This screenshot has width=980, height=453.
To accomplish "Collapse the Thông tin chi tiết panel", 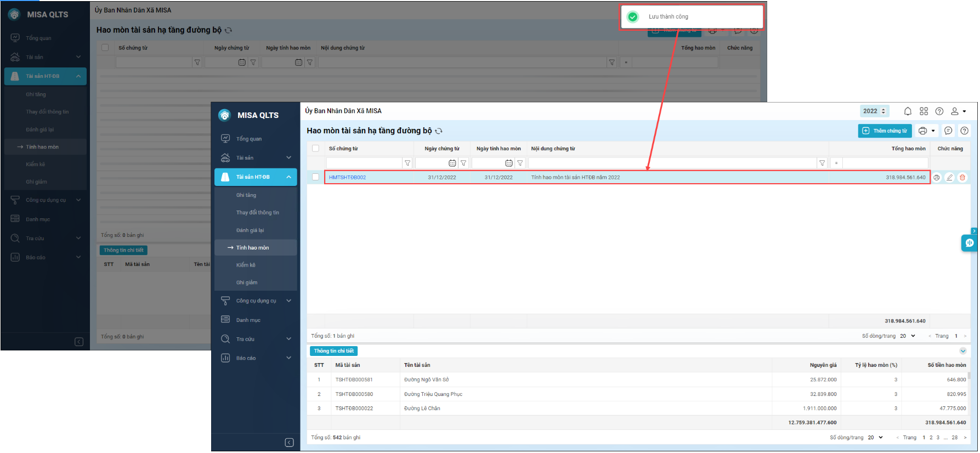I will [963, 351].
